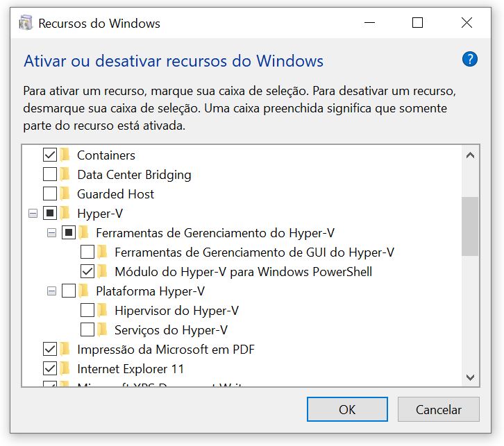Select the Serviços do Hyper-V label
504x446 pixels.
(x=171, y=330)
